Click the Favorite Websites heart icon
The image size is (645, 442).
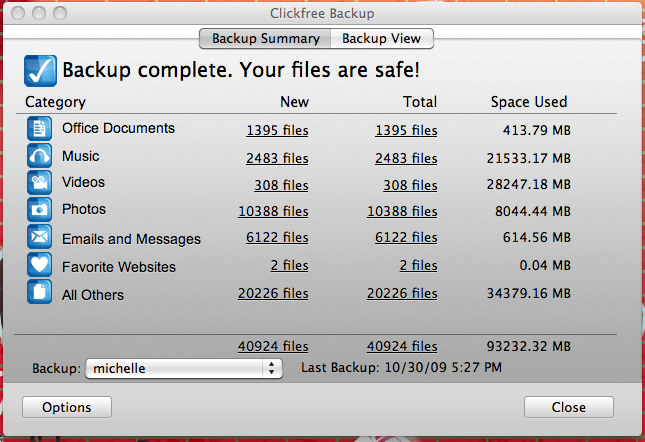point(39,266)
